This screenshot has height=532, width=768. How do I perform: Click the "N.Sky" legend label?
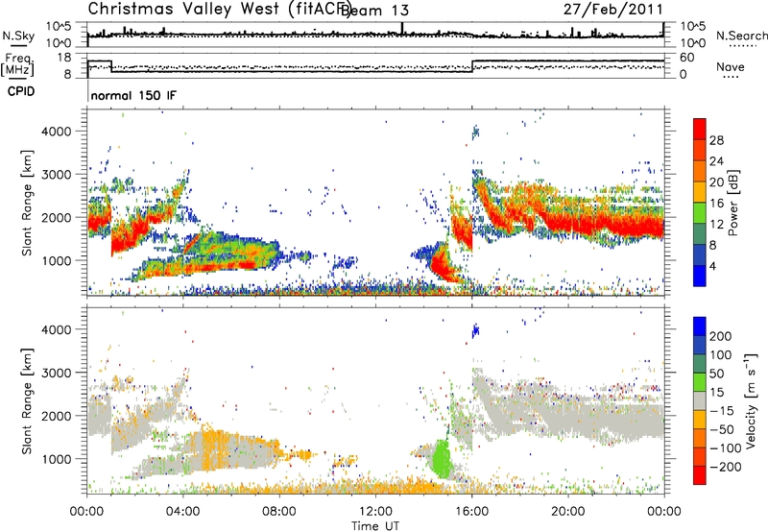coord(18,36)
